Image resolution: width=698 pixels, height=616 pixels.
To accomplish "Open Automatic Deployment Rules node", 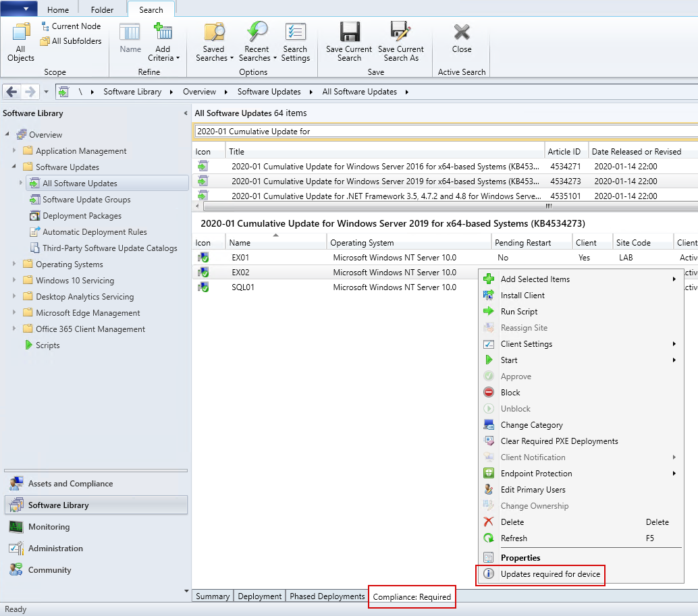I will [x=95, y=231].
